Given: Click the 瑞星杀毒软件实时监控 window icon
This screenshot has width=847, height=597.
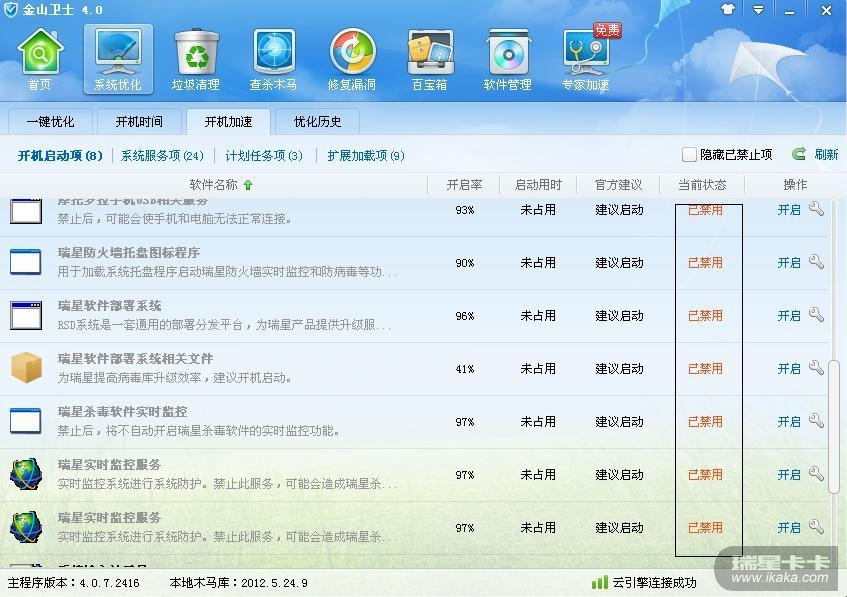Looking at the screenshot, I should click(26, 421).
